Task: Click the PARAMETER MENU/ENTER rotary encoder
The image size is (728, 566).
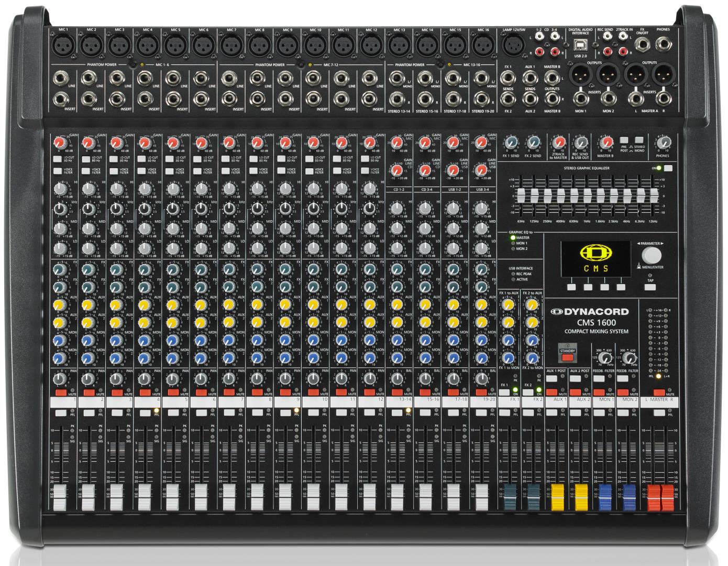Action: (651, 255)
